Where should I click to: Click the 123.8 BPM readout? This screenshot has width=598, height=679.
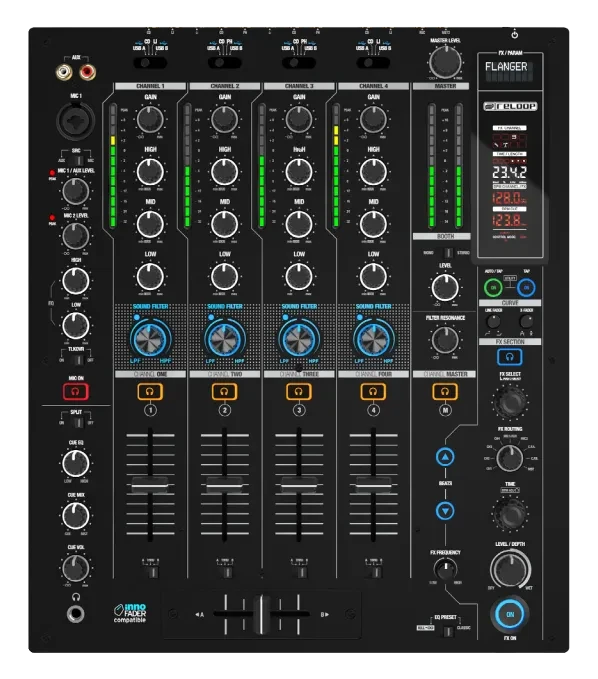[x=509, y=220]
